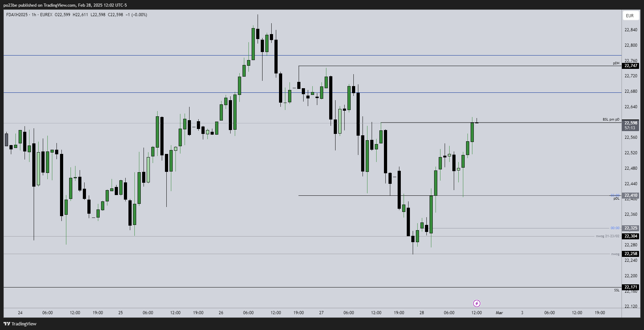Click the purple lightning event icon
Screen dimensions: 644x330
[x=477, y=303]
